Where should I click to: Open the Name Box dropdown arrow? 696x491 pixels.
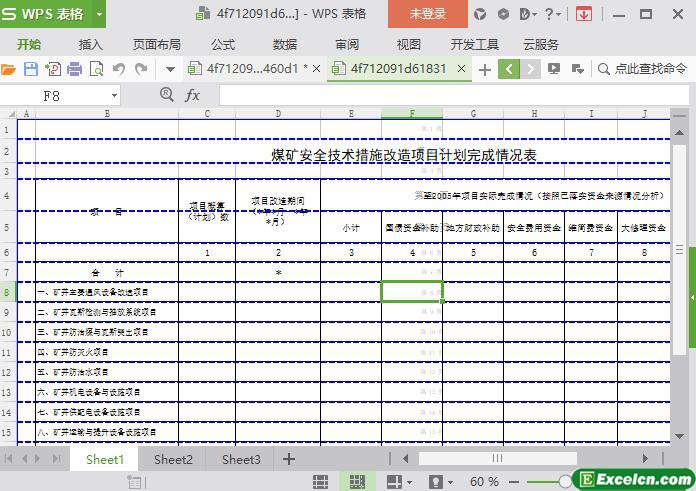(114, 95)
